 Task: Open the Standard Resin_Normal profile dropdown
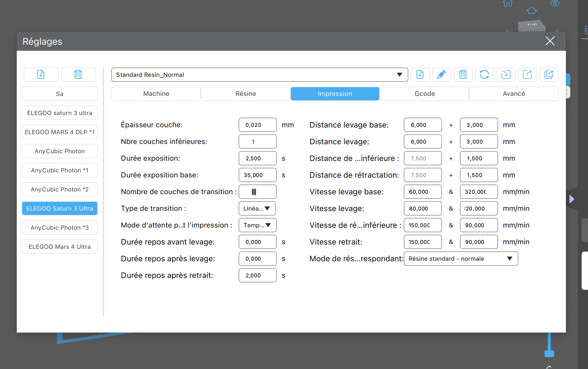click(259, 75)
